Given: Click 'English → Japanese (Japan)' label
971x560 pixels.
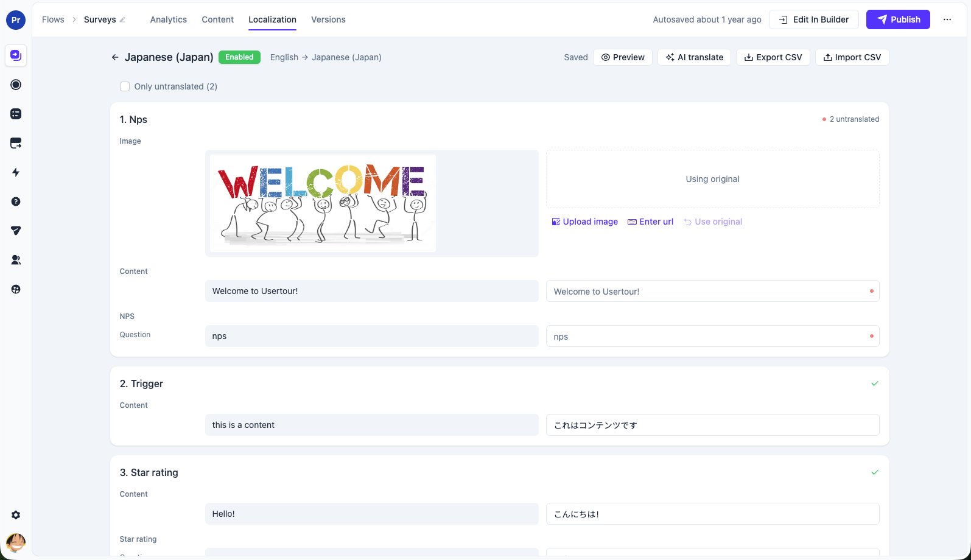Looking at the screenshot, I should [x=326, y=57].
